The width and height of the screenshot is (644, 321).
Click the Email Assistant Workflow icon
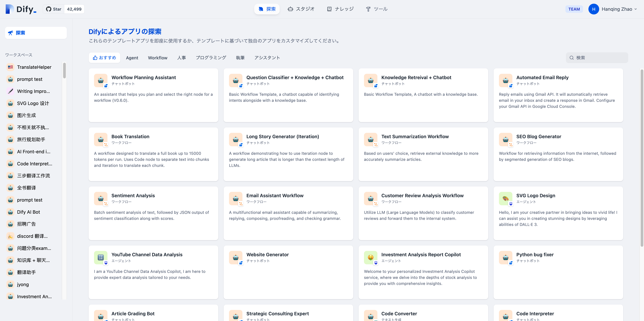236,198
